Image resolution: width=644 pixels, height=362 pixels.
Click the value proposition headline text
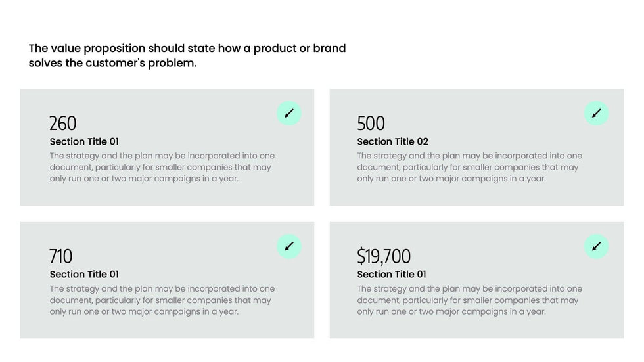tap(187, 49)
